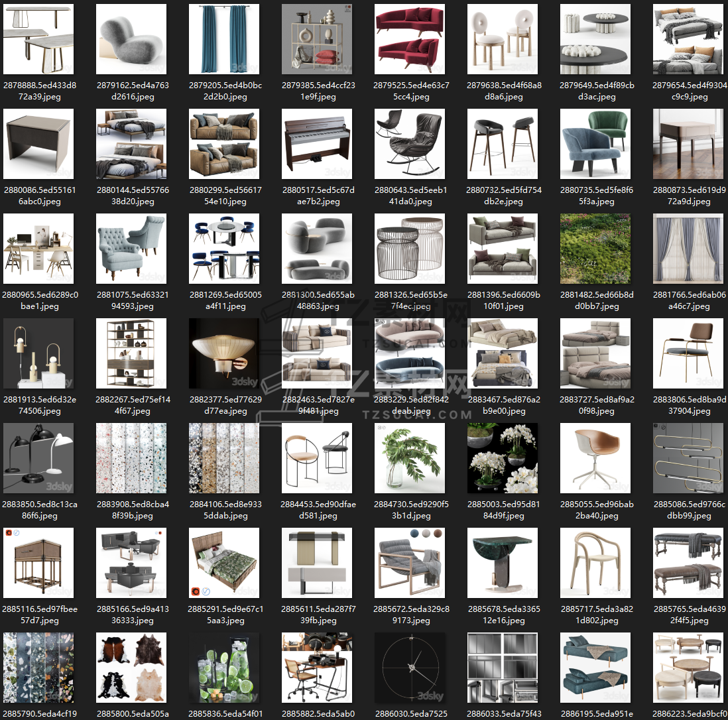Click file name 2881396.5ed6609b10f01.jpeg
728x720 pixels.
[504, 300]
